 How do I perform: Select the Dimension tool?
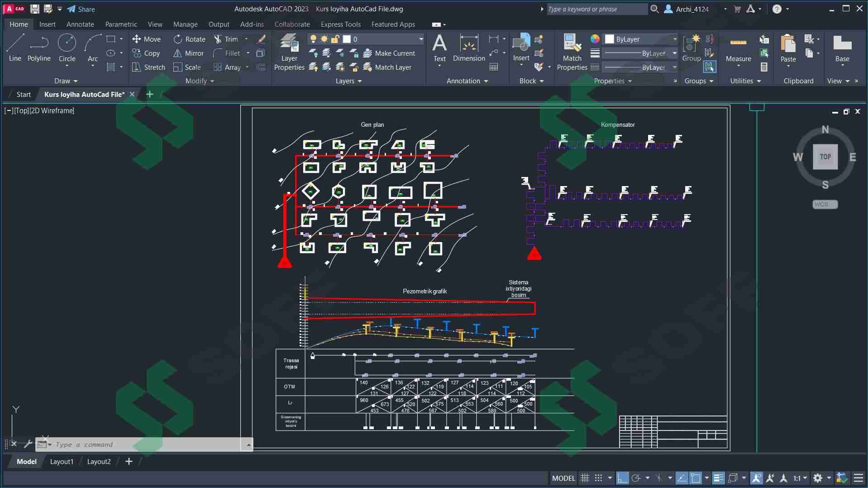(469, 48)
